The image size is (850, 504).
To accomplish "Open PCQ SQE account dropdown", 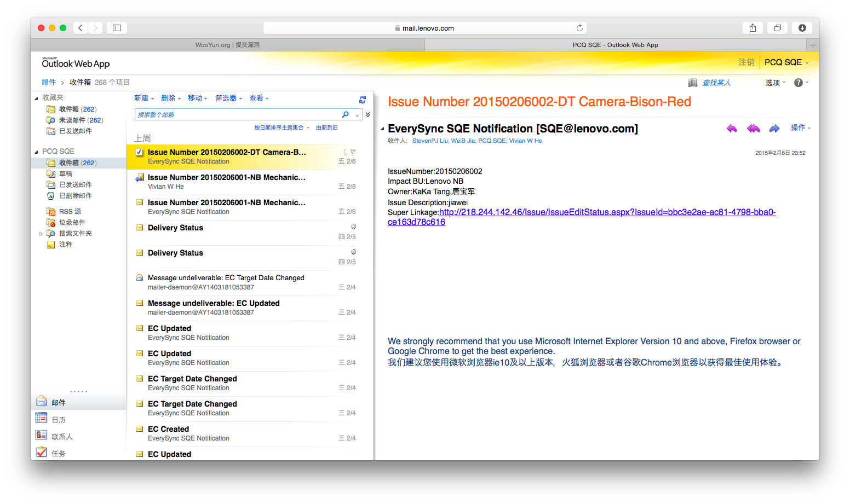I will [786, 62].
